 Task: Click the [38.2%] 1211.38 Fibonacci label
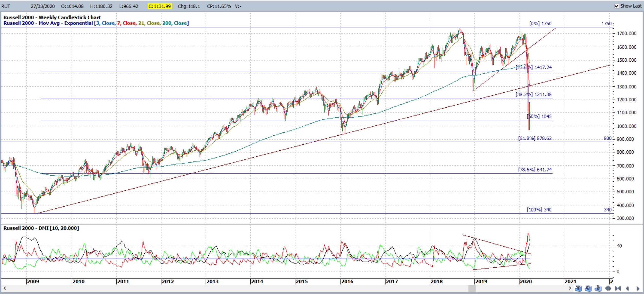click(533, 94)
